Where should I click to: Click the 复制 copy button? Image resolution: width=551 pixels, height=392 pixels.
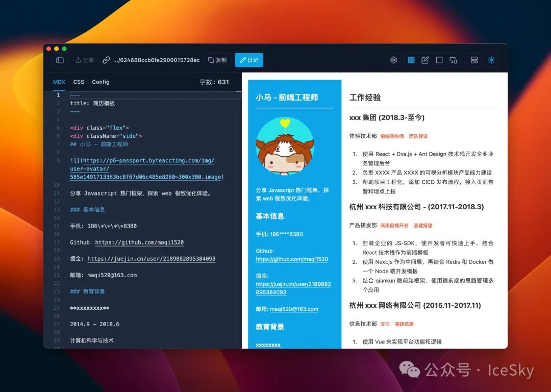tap(217, 60)
